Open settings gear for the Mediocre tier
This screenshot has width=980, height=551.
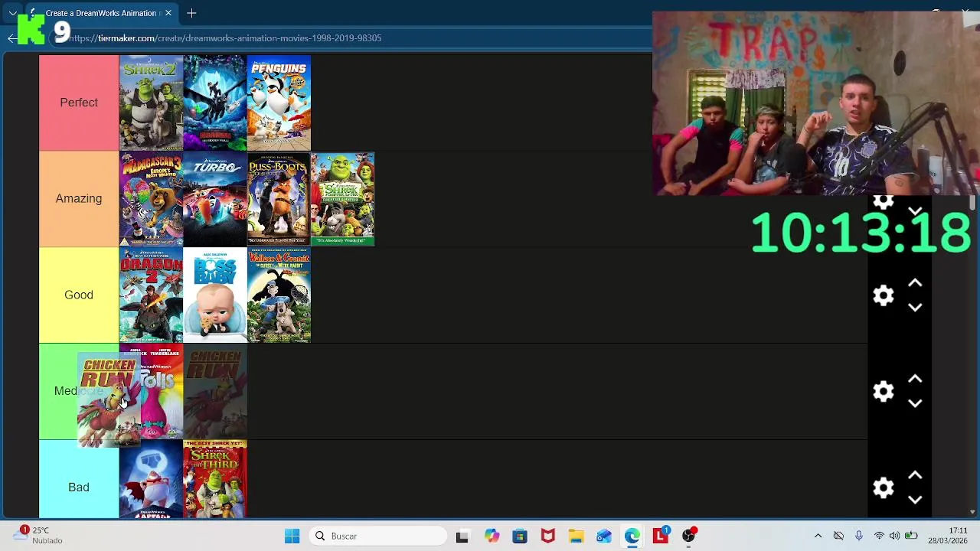click(x=884, y=392)
